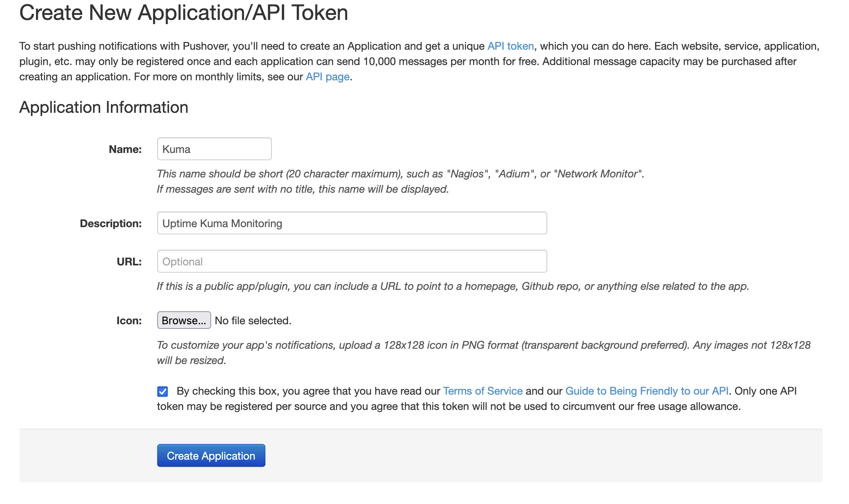This screenshot has width=849, height=504.
Task: Click into the Name field containing Kuma
Action: [x=214, y=148]
